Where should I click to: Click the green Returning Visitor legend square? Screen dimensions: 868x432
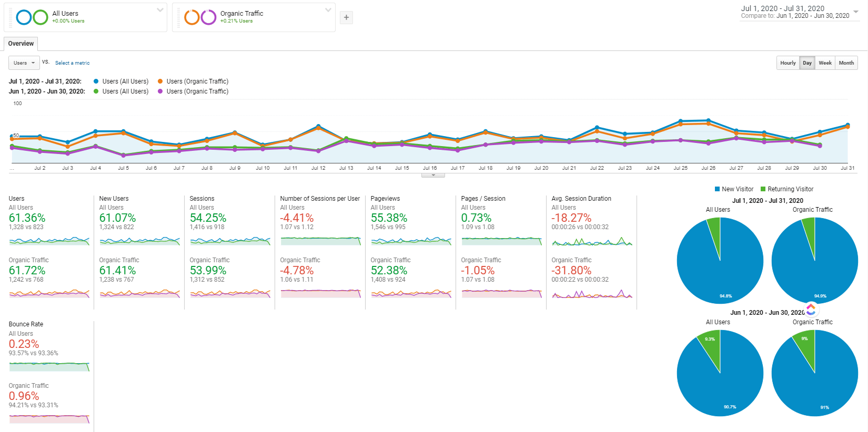click(763, 189)
